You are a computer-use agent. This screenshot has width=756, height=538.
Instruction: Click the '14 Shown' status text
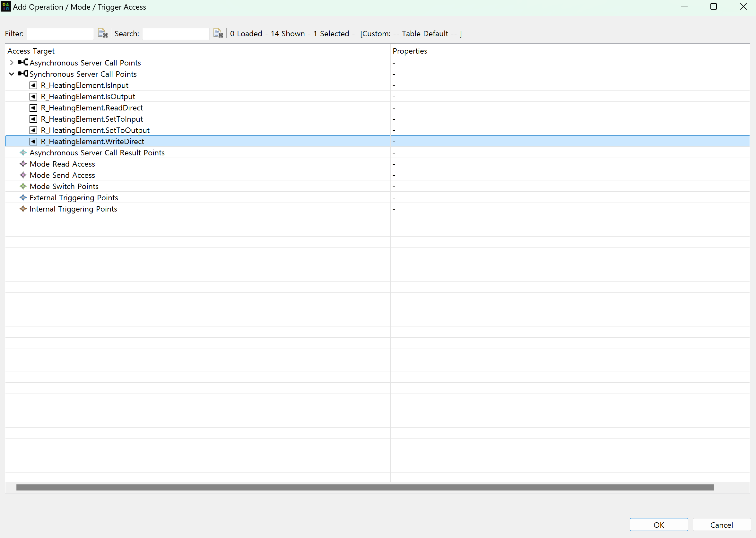pos(288,33)
